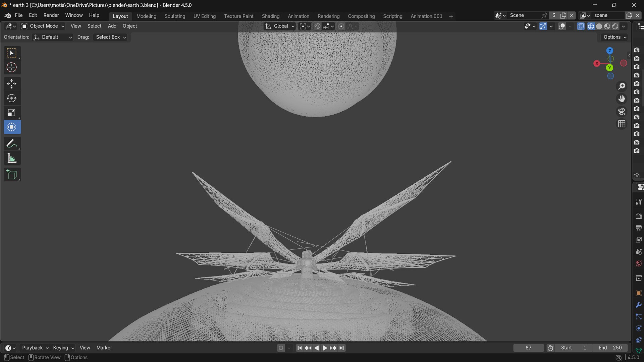
Task: Open the World properties tab
Action: coord(639,264)
